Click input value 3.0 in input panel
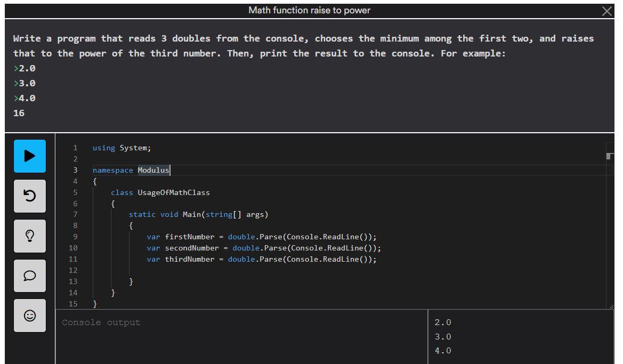 tap(443, 337)
